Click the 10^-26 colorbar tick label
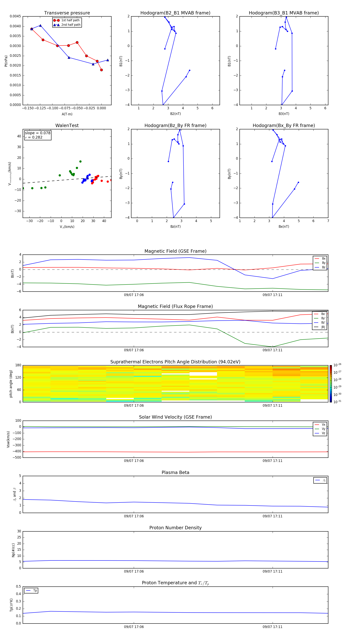Viewport: 351px width, 644px height. pos(337,365)
